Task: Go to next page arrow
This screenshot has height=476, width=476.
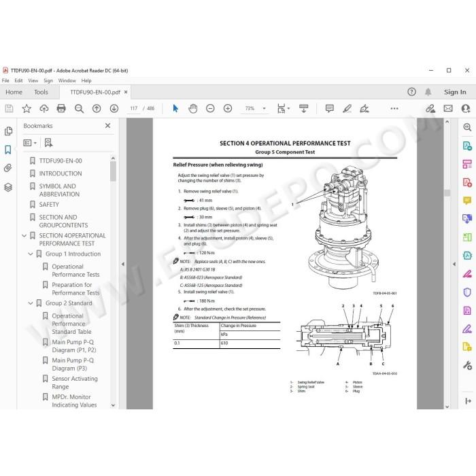Action: pos(114,108)
